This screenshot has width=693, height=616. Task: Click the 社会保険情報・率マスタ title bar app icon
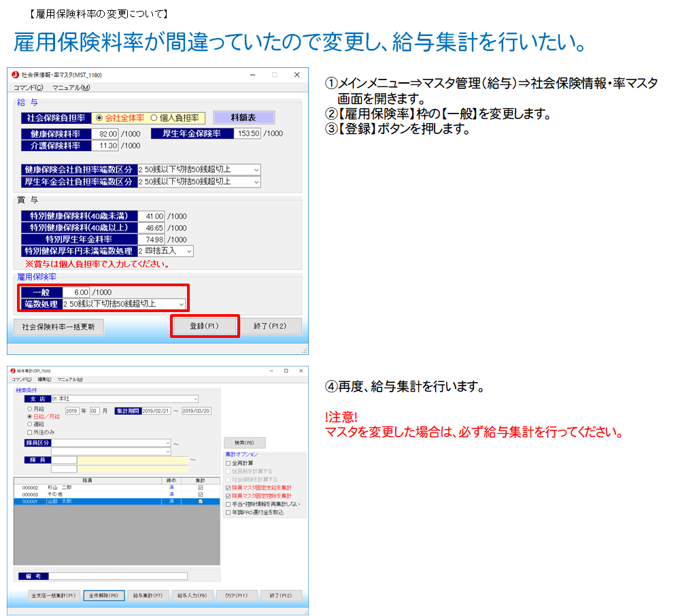pos(15,75)
